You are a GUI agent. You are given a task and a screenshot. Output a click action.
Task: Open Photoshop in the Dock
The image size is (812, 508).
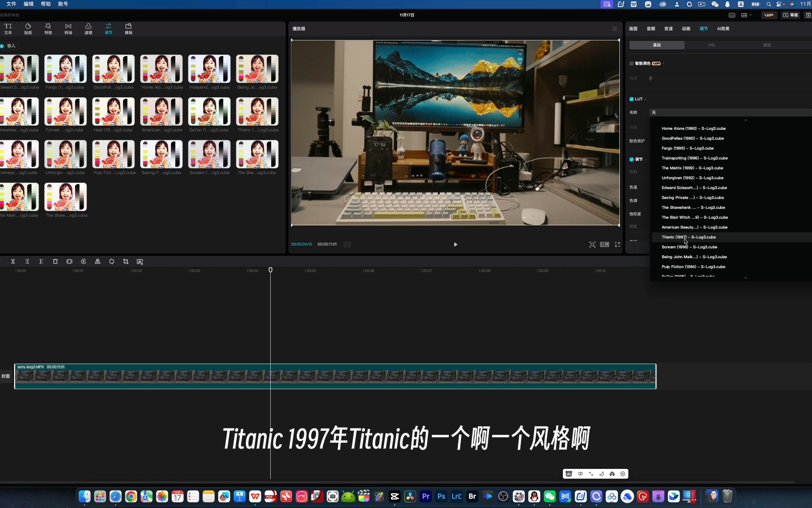coord(441,496)
